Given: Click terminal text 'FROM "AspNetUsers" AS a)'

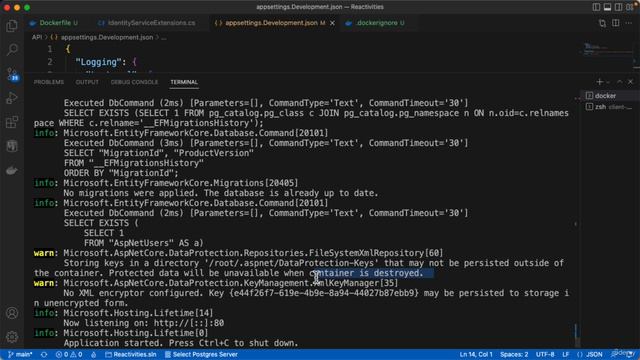Looking at the screenshot, I should [143, 243].
